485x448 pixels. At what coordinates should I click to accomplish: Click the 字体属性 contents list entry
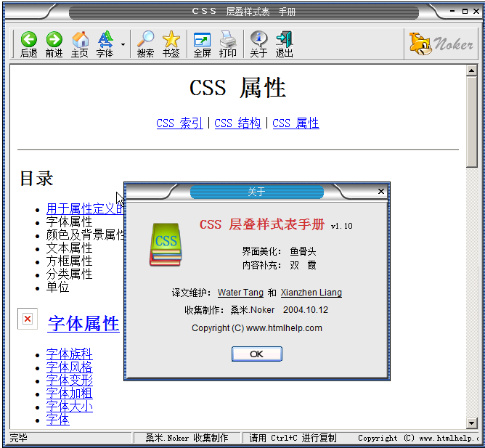click(x=69, y=222)
